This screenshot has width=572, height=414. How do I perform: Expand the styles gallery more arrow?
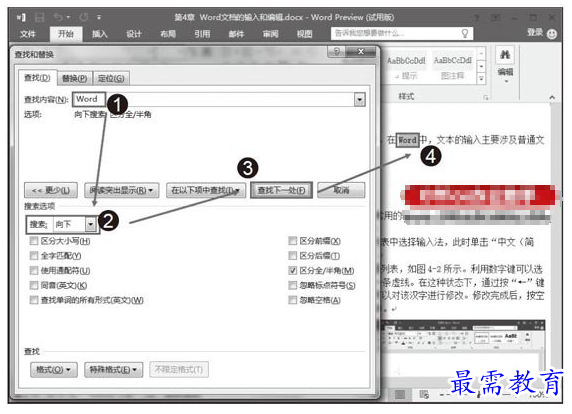pyautogui.click(x=481, y=78)
